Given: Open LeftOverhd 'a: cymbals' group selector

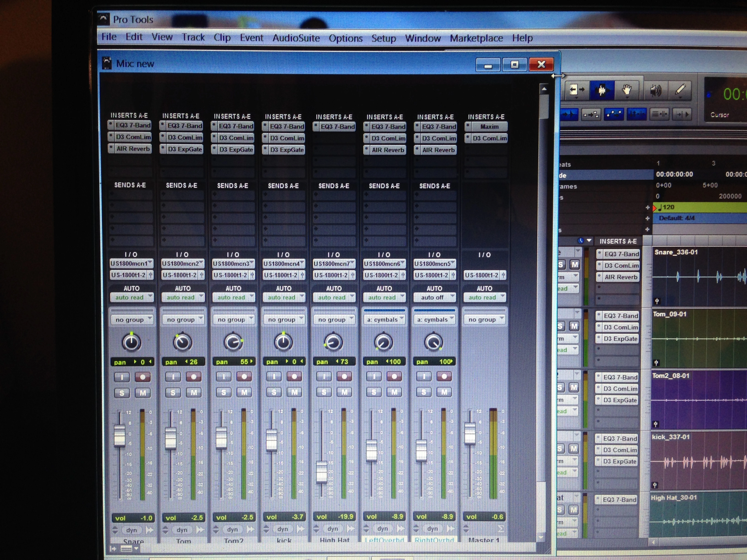Looking at the screenshot, I should click(x=384, y=319).
